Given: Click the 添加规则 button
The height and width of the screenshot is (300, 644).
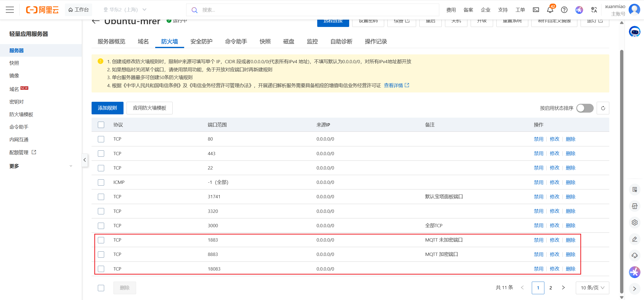Looking at the screenshot, I should (107, 108).
